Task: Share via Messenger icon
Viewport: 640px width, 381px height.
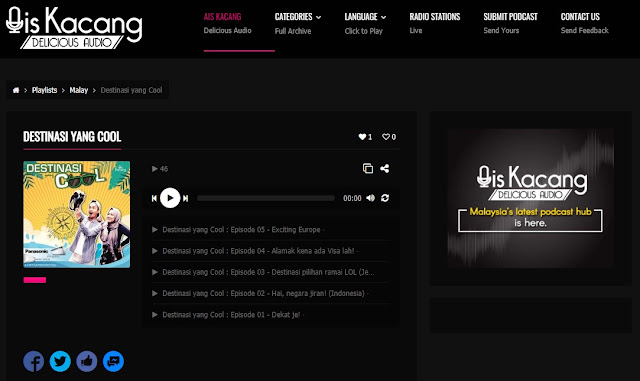Action: pyautogui.click(x=113, y=361)
